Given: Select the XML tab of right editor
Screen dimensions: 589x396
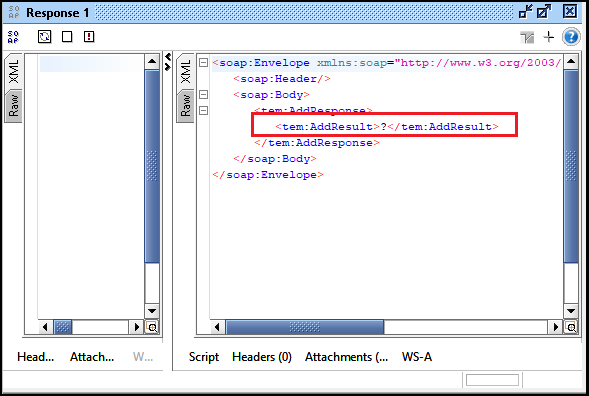Looking at the screenshot, I should coord(186,71).
